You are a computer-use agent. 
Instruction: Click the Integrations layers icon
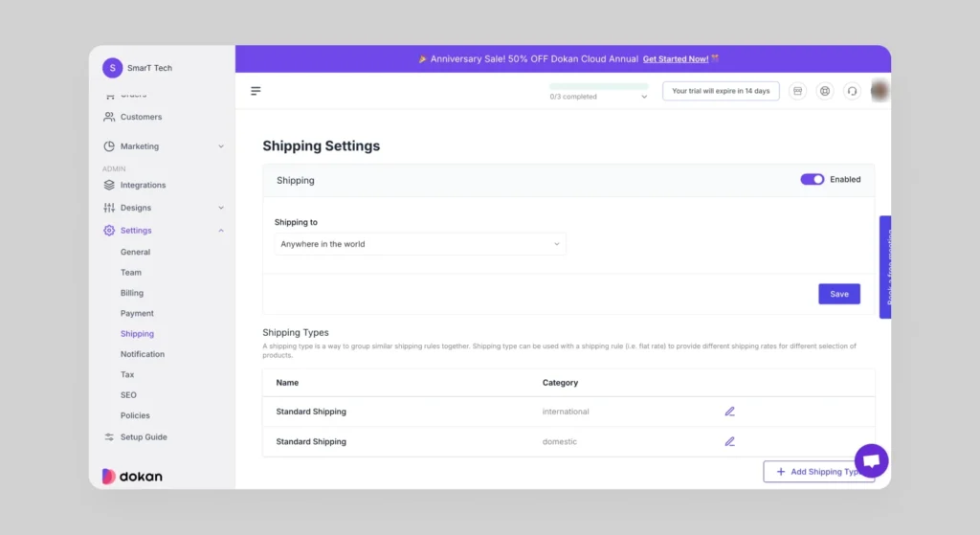click(109, 185)
